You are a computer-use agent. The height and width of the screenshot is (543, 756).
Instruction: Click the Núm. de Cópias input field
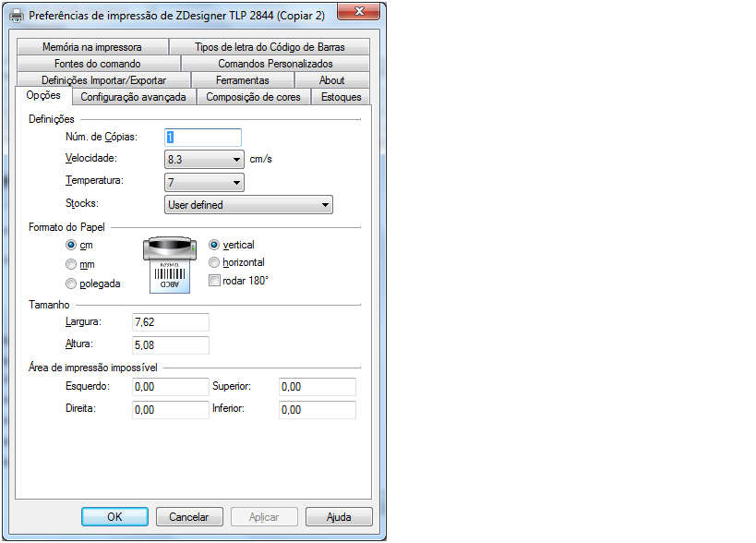(x=203, y=138)
